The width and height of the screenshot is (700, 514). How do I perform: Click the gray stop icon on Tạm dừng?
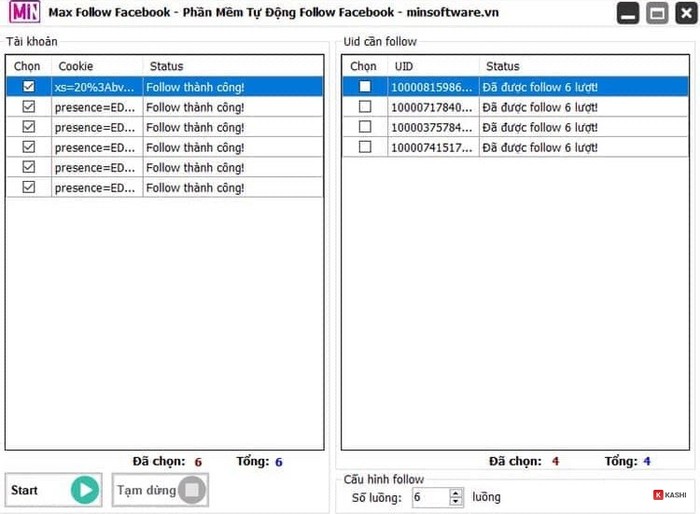(x=192, y=490)
